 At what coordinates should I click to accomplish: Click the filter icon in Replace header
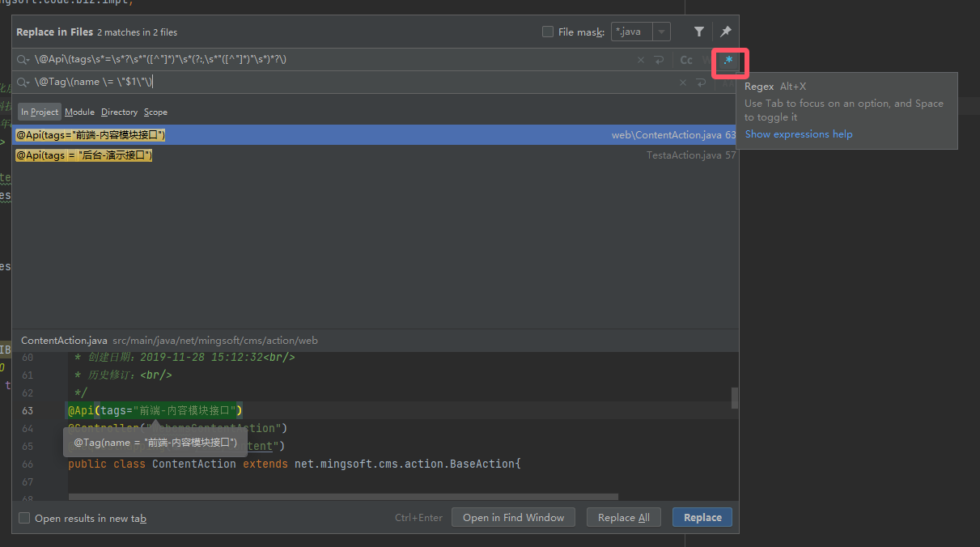[x=699, y=32]
